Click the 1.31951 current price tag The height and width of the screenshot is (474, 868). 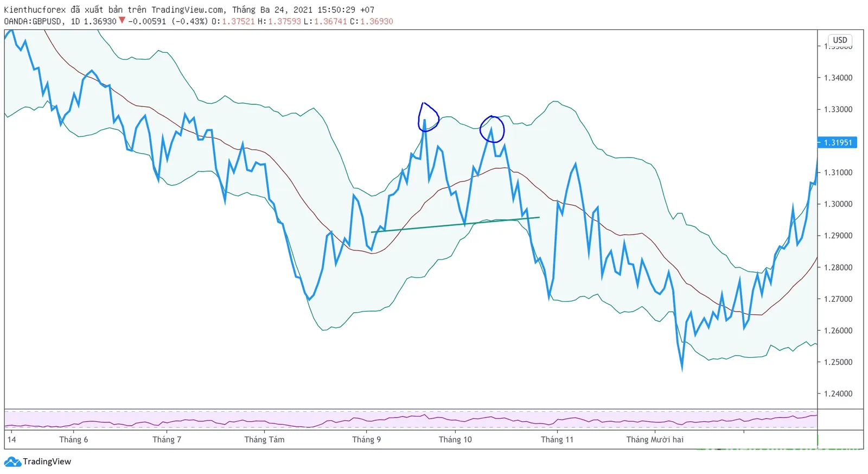[x=838, y=143]
